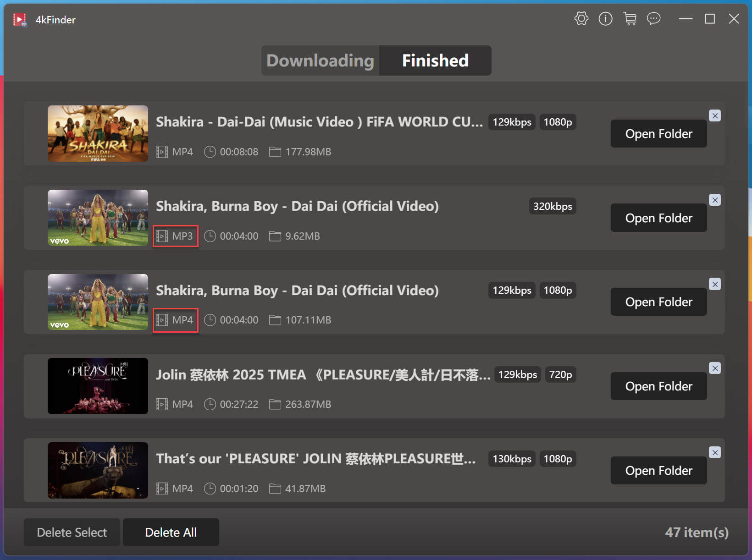Click folder icon beside 177.98MB
This screenshot has width=752, height=560.
275,152
